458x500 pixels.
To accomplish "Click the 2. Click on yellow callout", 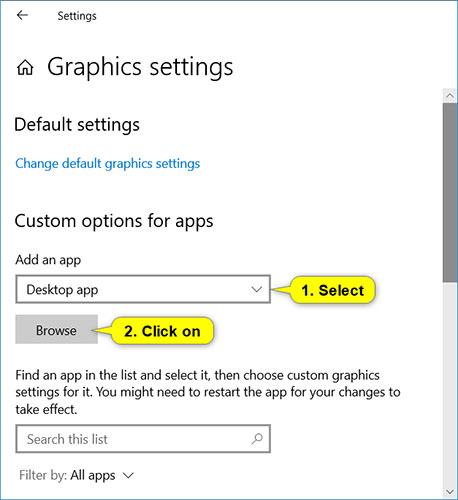I will click(x=162, y=331).
